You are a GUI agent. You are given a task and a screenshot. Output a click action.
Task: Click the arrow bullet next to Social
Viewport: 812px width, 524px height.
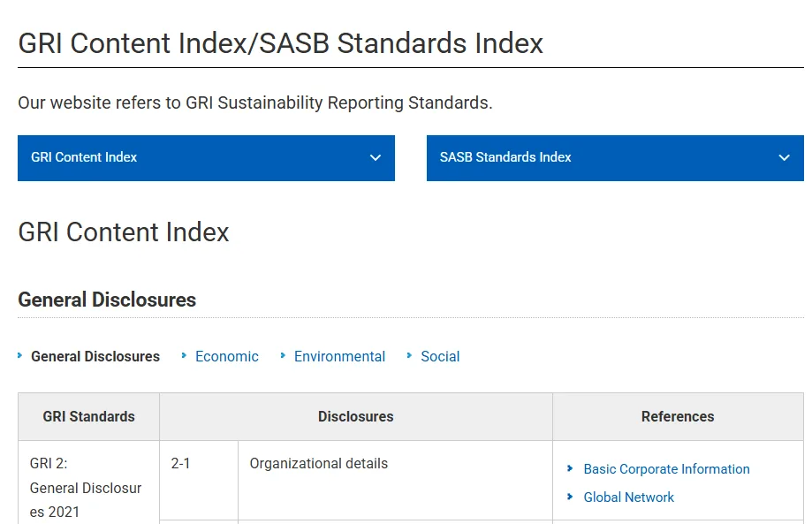(409, 356)
